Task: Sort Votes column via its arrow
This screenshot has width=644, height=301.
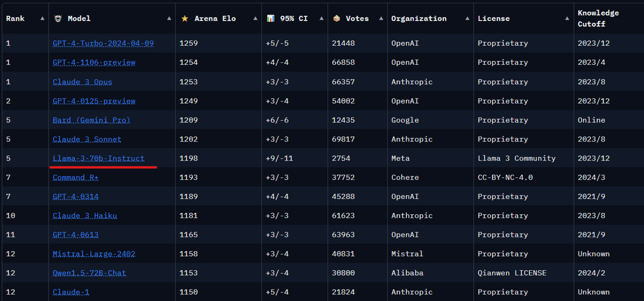Action: coord(381,18)
